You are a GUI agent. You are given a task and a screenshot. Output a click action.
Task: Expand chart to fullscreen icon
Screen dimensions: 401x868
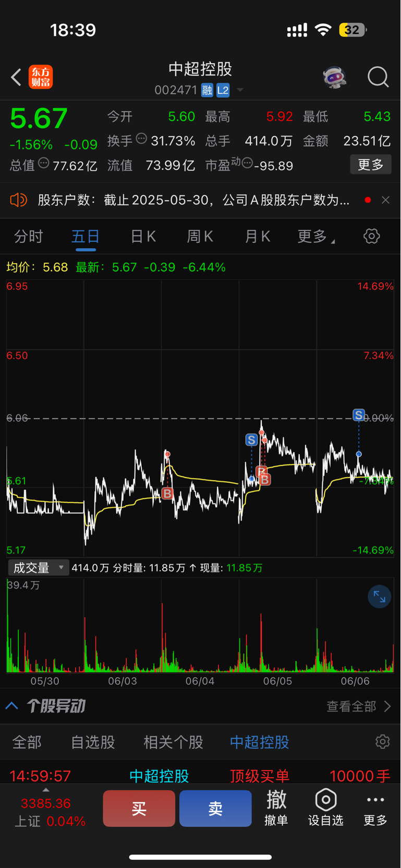pos(379,597)
